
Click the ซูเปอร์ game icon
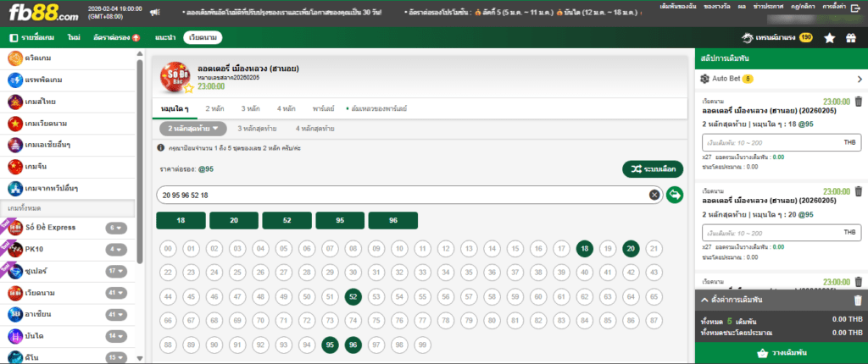pos(15,271)
